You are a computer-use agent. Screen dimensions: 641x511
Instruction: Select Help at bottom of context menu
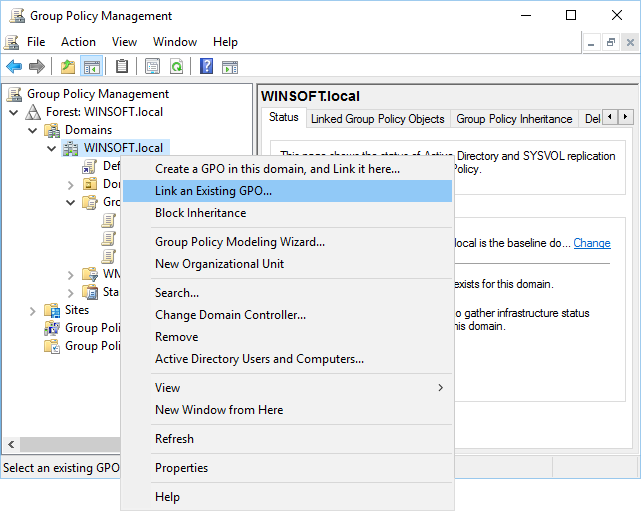(x=287, y=497)
